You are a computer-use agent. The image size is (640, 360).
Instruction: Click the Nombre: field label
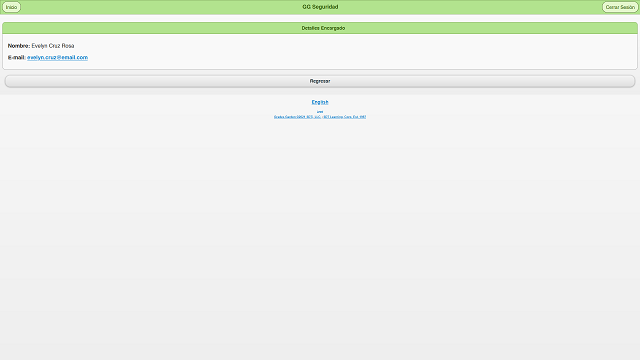click(19, 46)
